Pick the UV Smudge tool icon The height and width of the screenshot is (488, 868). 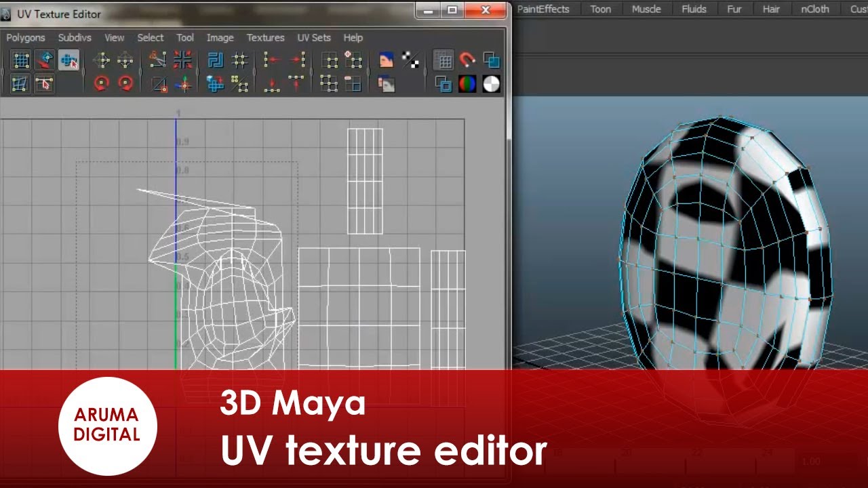(x=20, y=84)
